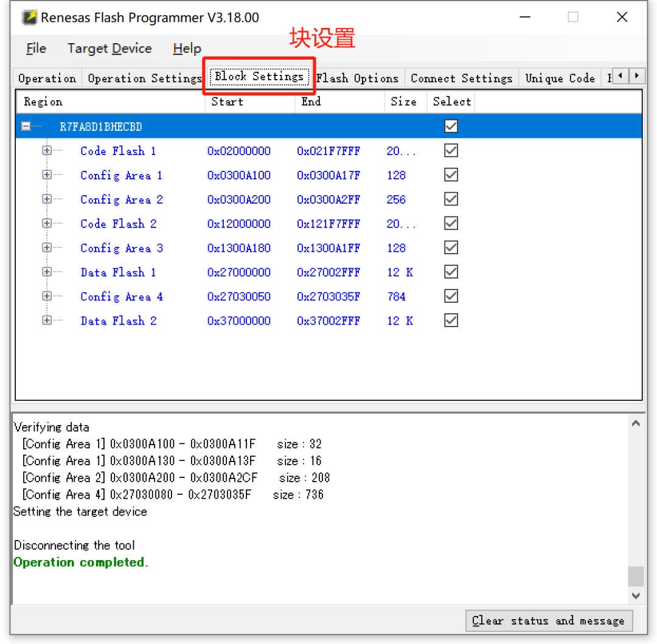Click the tab strip right scroll arrow
Viewport: 657px width, 644px height.
(x=636, y=76)
